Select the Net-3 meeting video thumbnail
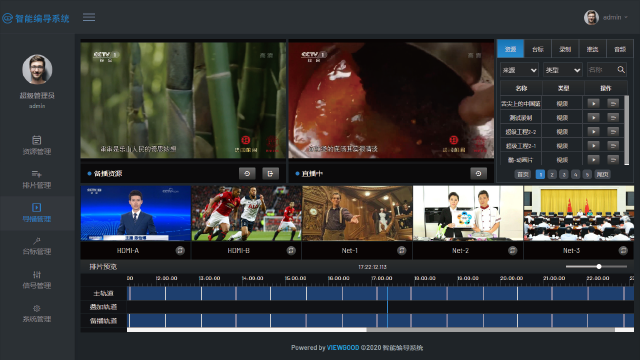This screenshot has height=360, width=640. (x=578, y=213)
